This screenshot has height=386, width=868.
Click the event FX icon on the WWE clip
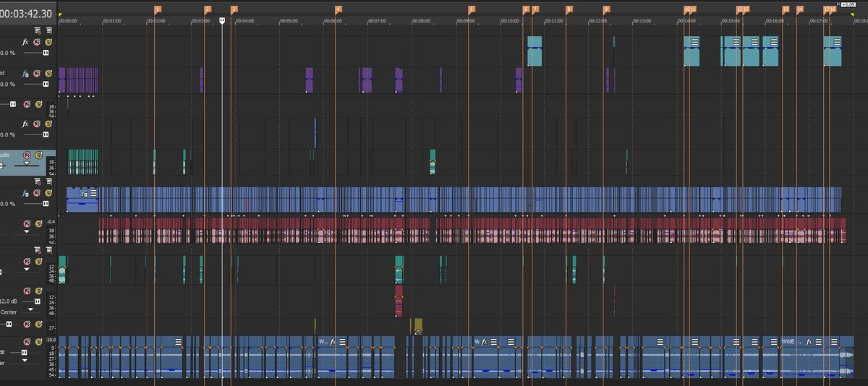[810, 341]
